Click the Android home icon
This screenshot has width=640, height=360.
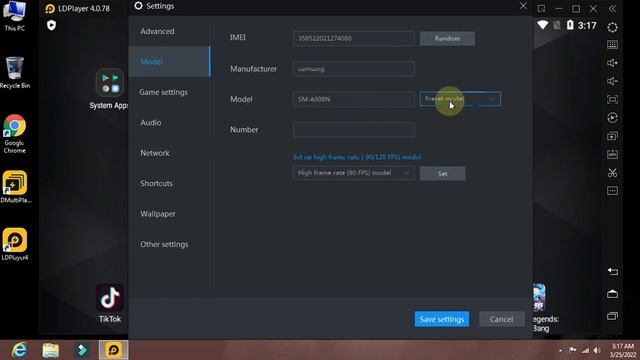pos(612,293)
